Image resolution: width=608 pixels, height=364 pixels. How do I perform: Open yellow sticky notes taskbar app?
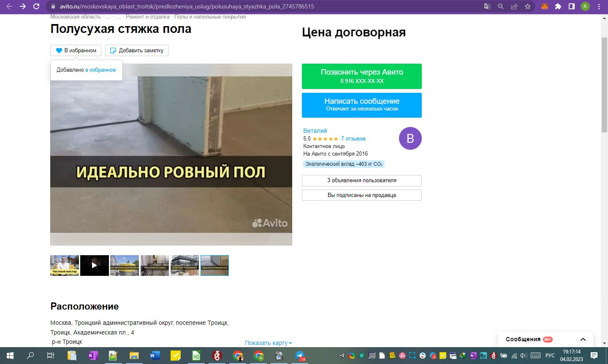coord(175,356)
